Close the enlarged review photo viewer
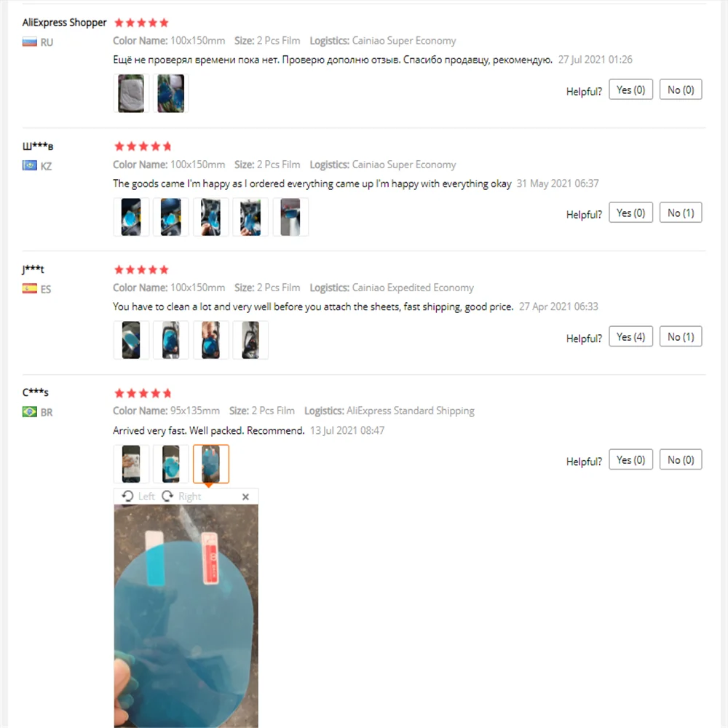Viewport: 728px width, 728px height. pos(245,496)
